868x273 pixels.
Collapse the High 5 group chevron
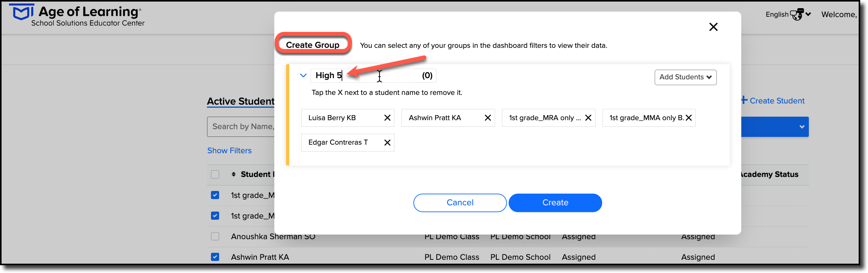[303, 75]
